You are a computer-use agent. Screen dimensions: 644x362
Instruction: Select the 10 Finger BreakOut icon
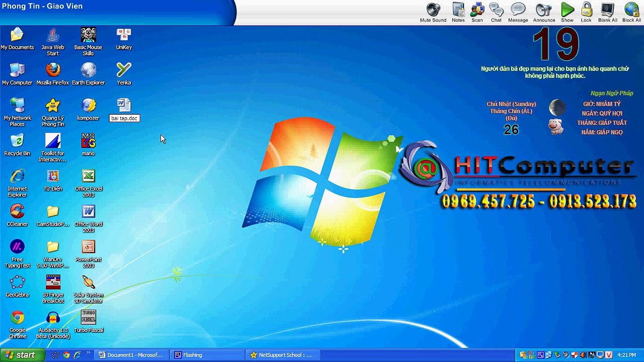click(x=53, y=289)
